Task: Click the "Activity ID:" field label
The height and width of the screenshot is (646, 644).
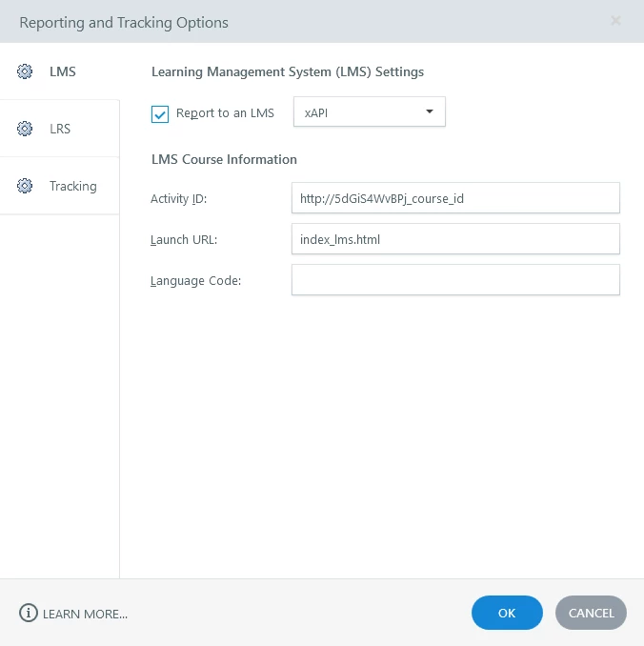Action: 178,198
